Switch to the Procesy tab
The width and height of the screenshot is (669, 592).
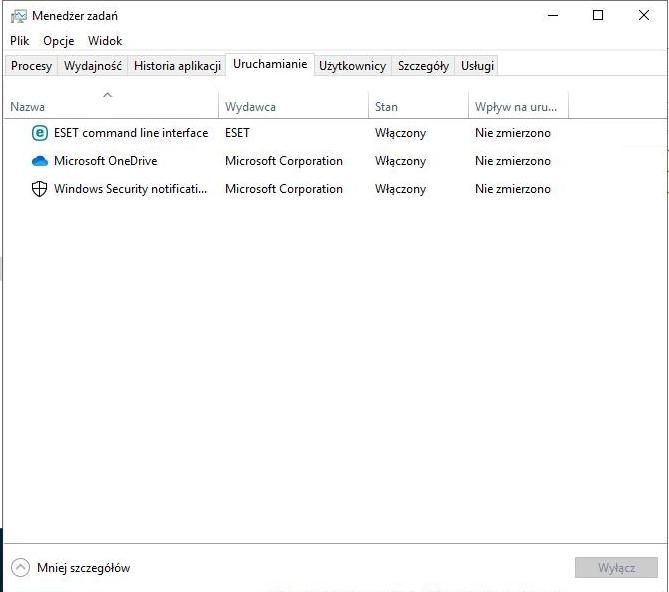point(31,66)
